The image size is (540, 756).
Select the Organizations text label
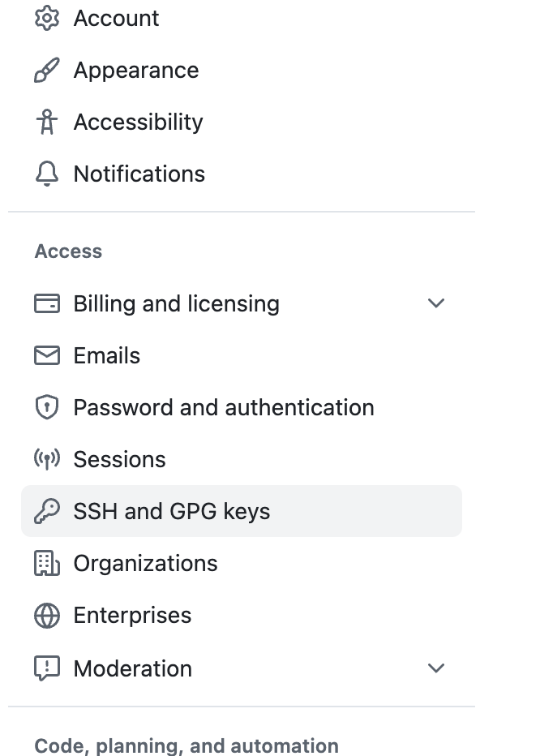(145, 564)
